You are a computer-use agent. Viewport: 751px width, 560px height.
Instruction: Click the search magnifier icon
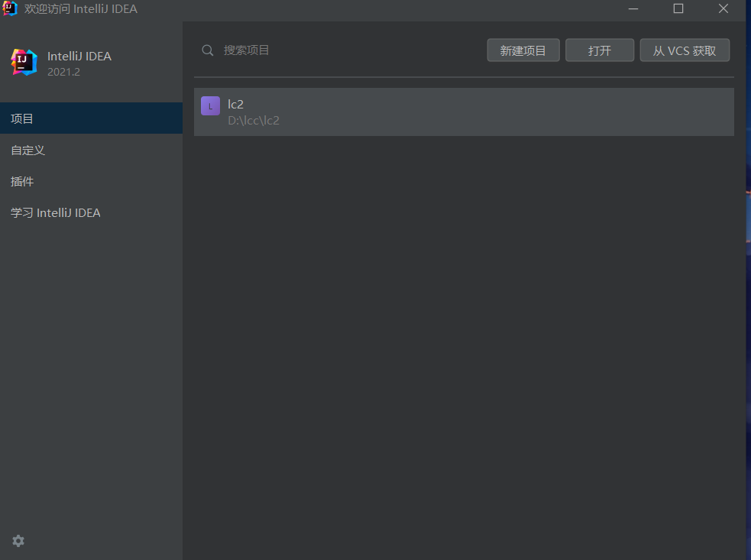[x=207, y=50]
